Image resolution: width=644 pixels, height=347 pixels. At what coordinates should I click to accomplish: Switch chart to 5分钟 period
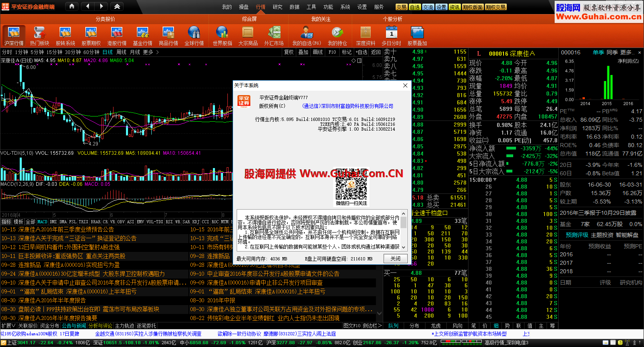(37, 52)
